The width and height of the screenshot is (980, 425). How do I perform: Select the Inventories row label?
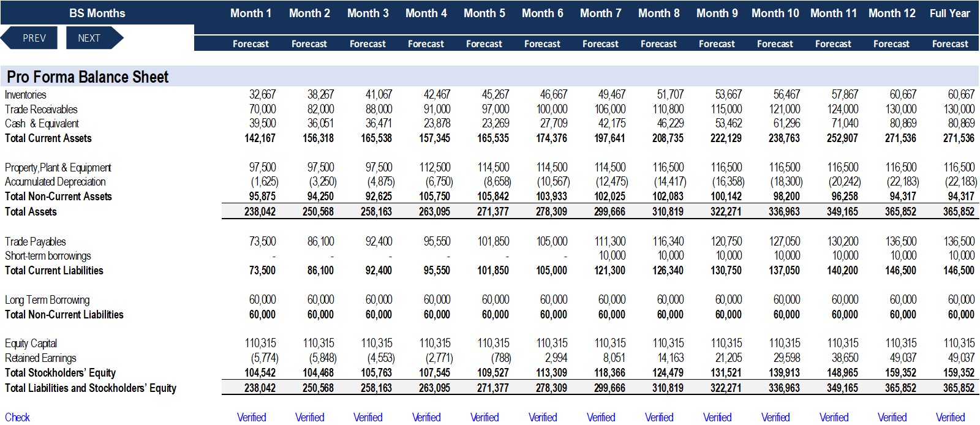pos(25,94)
